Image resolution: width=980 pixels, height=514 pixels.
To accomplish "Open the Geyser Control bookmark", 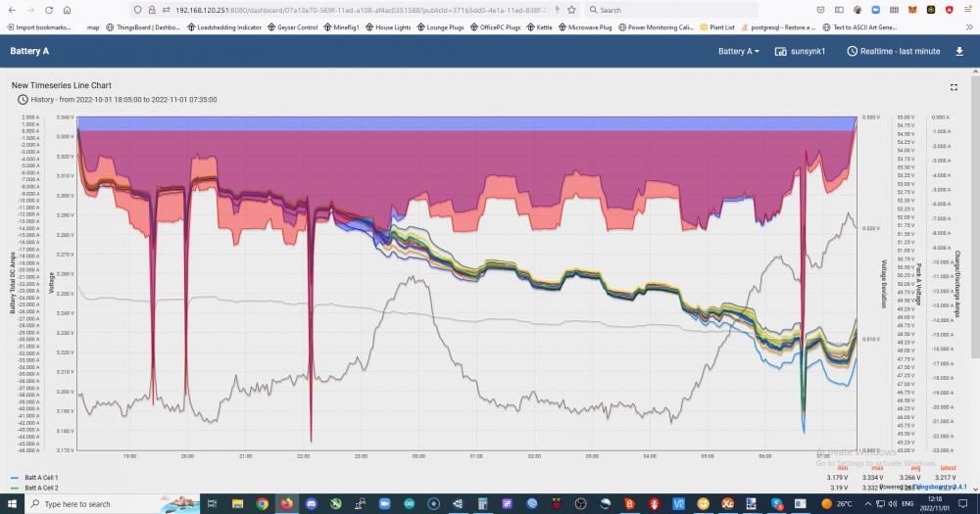I will 292,27.
